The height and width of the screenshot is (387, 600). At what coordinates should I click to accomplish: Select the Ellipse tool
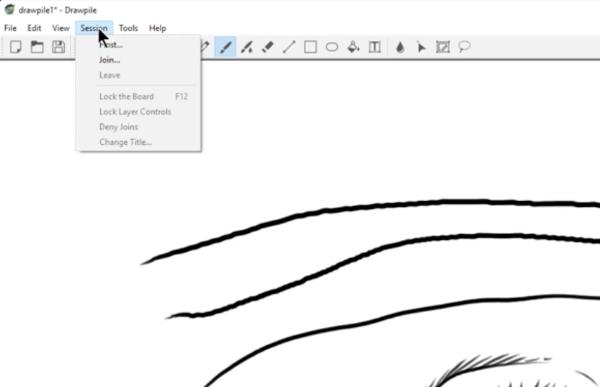coord(332,47)
